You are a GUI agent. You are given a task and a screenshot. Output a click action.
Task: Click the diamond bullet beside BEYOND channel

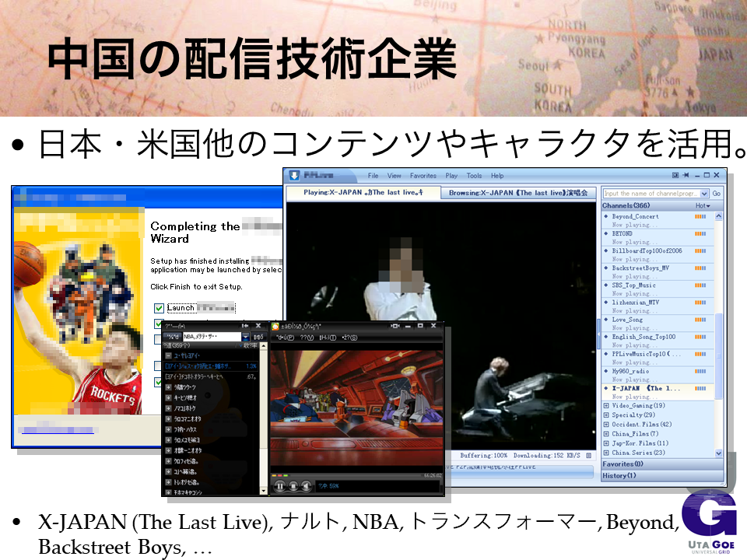[x=606, y=234]
